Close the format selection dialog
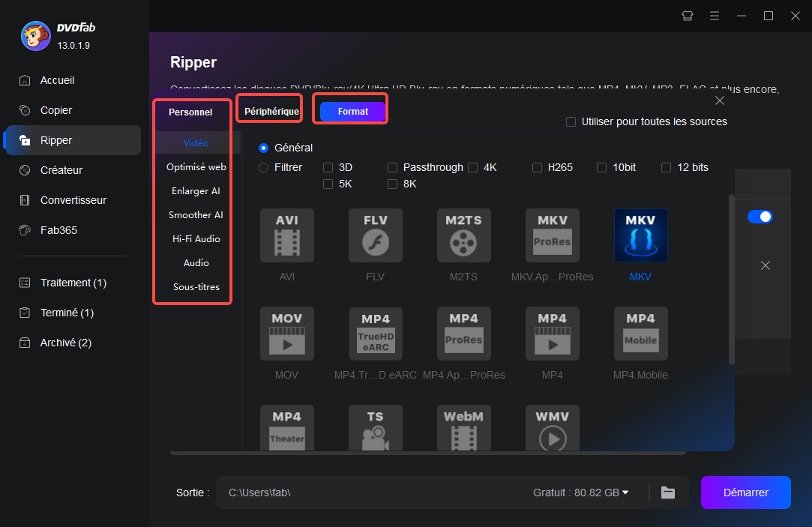This screenshot has width=812, height=527. [x=720, y=100]
